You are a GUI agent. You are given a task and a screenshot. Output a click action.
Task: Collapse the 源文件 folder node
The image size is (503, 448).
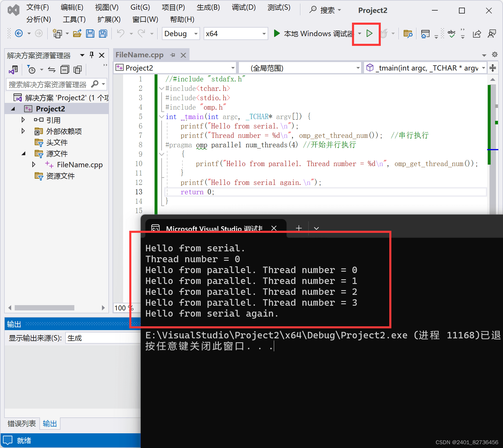pos(24,153)
